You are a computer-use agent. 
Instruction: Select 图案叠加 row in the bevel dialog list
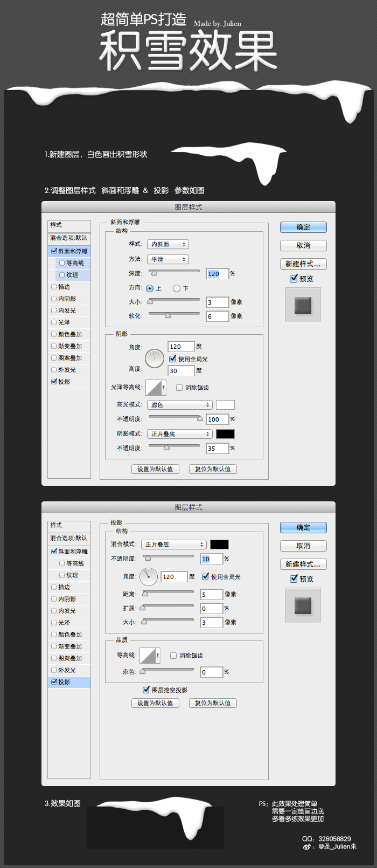[x=69, y=358]
